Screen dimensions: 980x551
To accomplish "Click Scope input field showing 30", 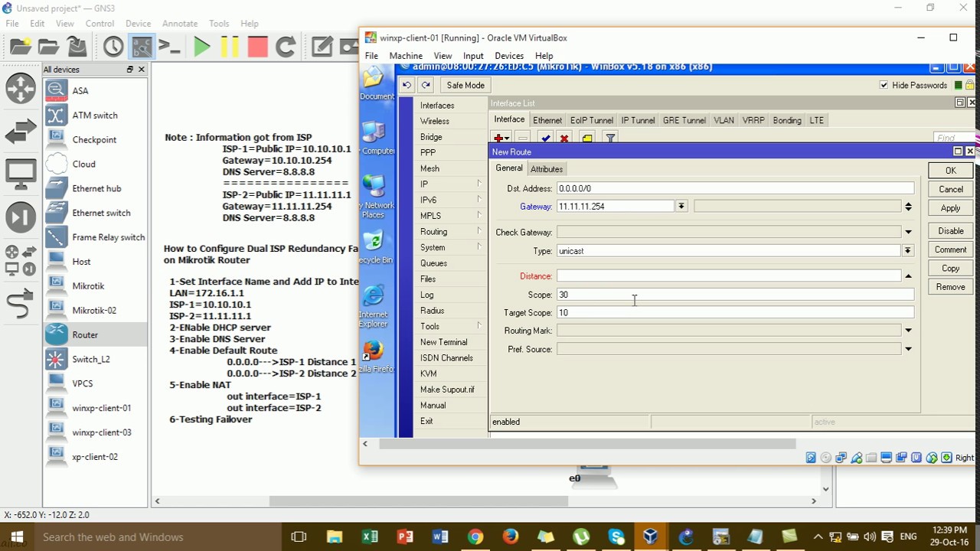I will tap(735, 295).
